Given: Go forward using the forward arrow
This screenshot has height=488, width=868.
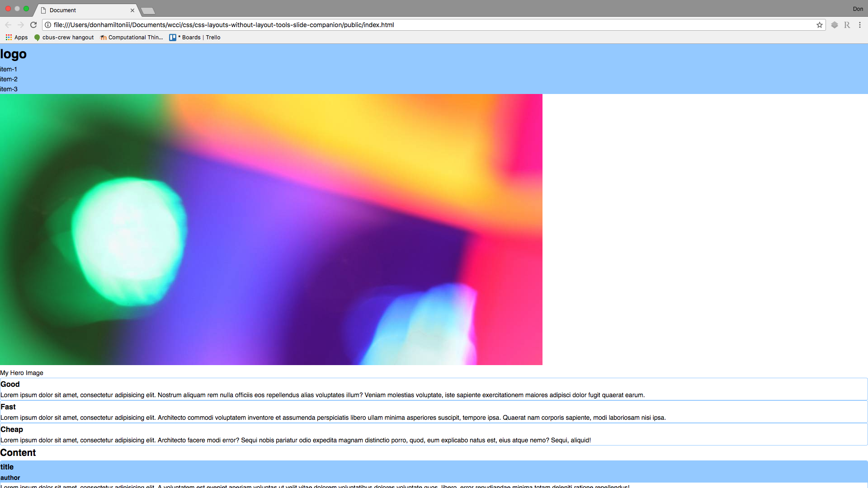Looking at the screenshot, I should pyautogui.click(x=20, y=25).
